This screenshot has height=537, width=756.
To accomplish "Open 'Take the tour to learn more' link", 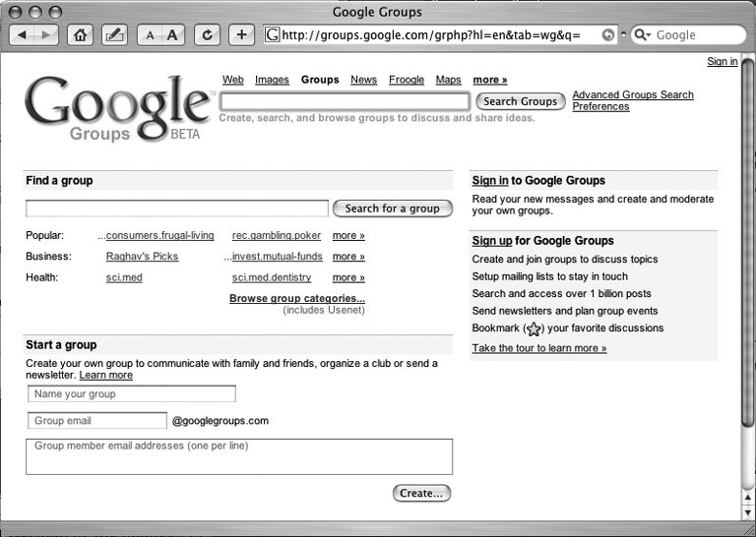I will coord(538,348).
